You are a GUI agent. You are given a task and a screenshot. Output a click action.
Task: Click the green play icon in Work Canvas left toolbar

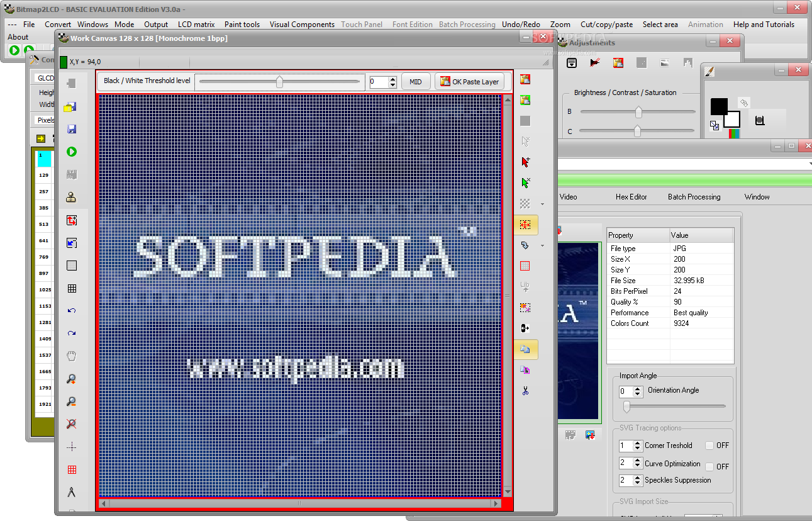72,152
